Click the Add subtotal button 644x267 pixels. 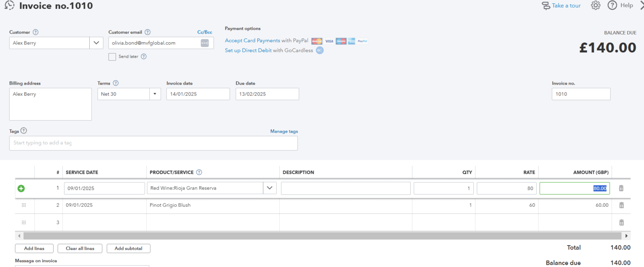[x=128, y=248]
